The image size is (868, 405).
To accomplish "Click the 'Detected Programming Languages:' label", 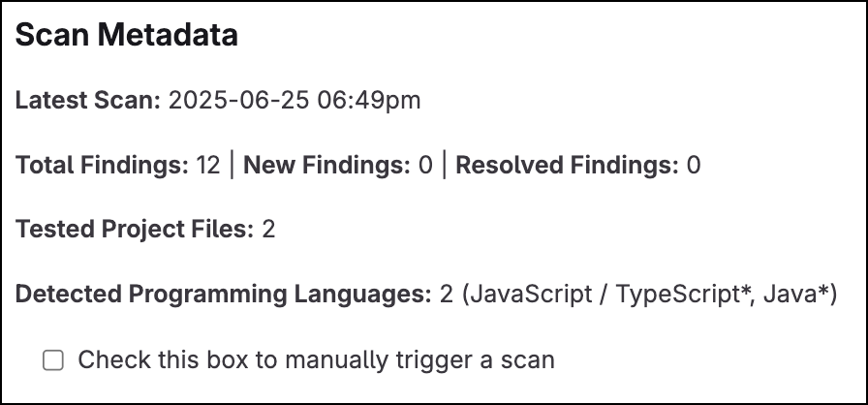I will point(223,295).
